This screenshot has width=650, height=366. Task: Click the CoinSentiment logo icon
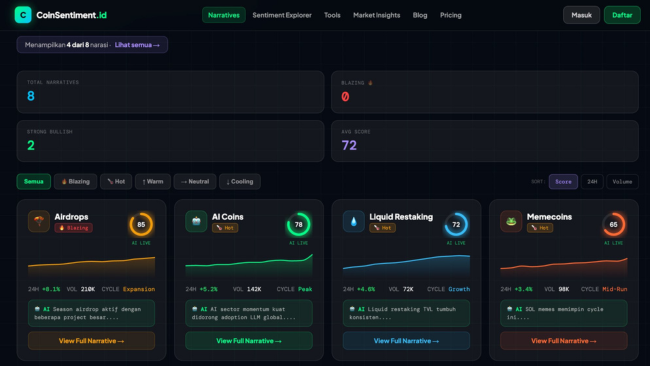(23, 15)
